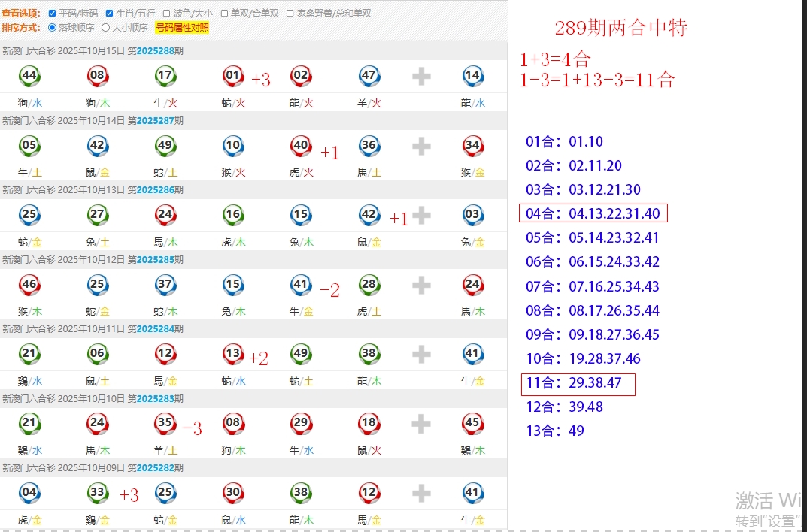
Task: Click green ball 33 in draw 2025282
Action: tap(97, 493)
